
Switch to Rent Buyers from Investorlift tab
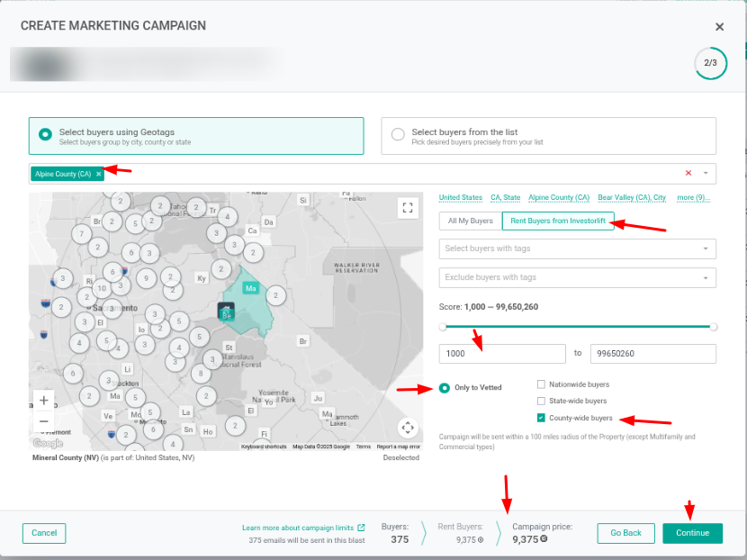[x=558, y=221]
